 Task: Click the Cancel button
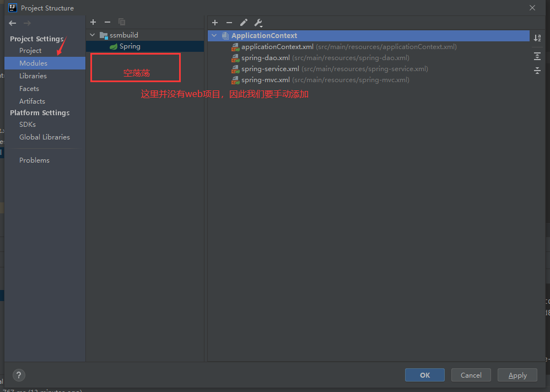[x=471, y=375]
